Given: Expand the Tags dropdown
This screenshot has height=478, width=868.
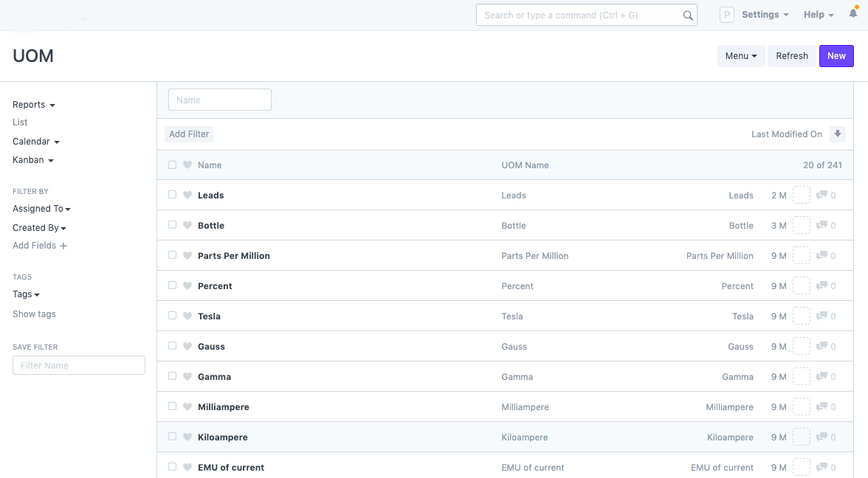Looking at the screenshot, I should tap(26, 294).
